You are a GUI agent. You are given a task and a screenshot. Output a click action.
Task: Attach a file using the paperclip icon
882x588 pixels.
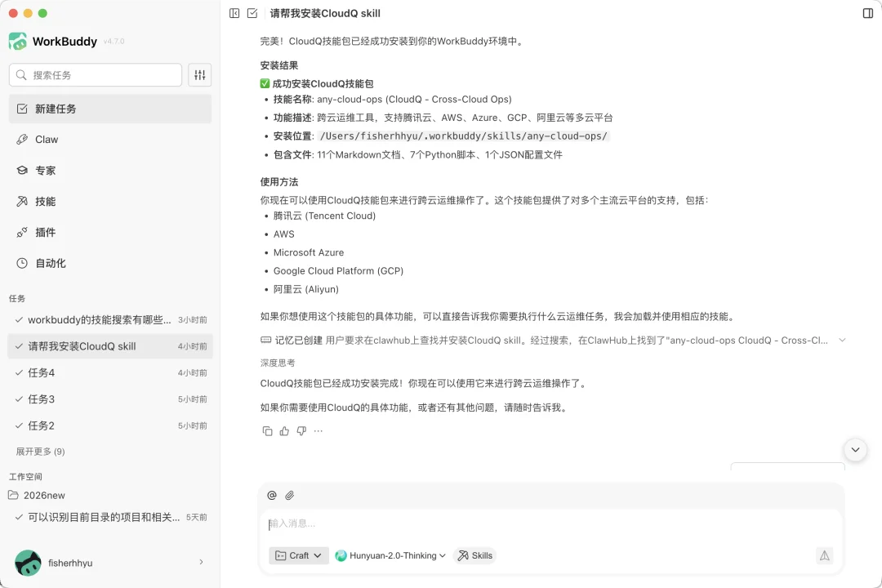pos(290,495)
